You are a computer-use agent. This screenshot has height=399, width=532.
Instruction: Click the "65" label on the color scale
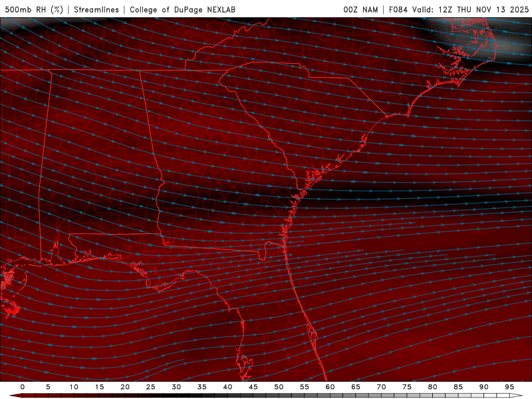click(356, 387)
